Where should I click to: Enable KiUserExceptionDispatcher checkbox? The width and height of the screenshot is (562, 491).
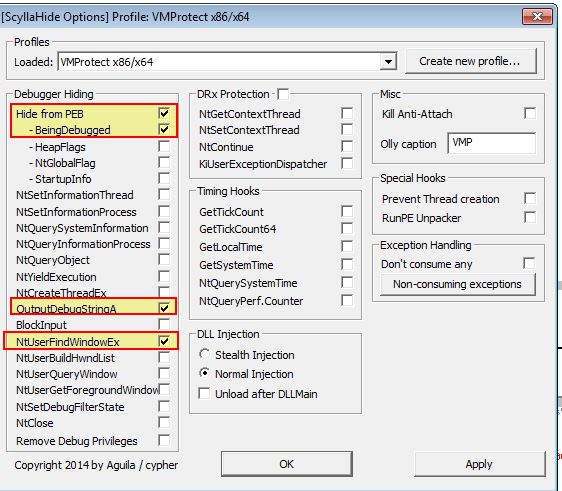[x=347, y=163]
